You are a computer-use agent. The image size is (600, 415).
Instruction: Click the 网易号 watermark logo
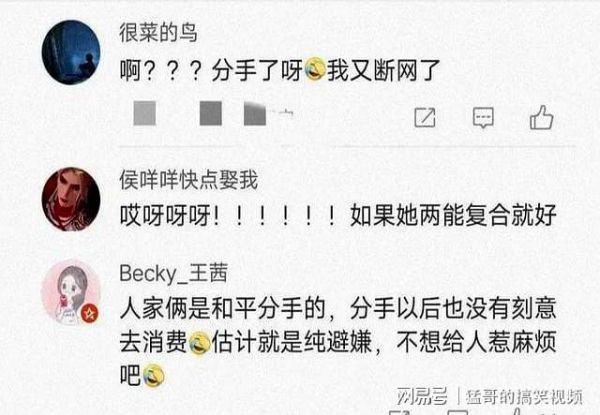click(421, 396)
